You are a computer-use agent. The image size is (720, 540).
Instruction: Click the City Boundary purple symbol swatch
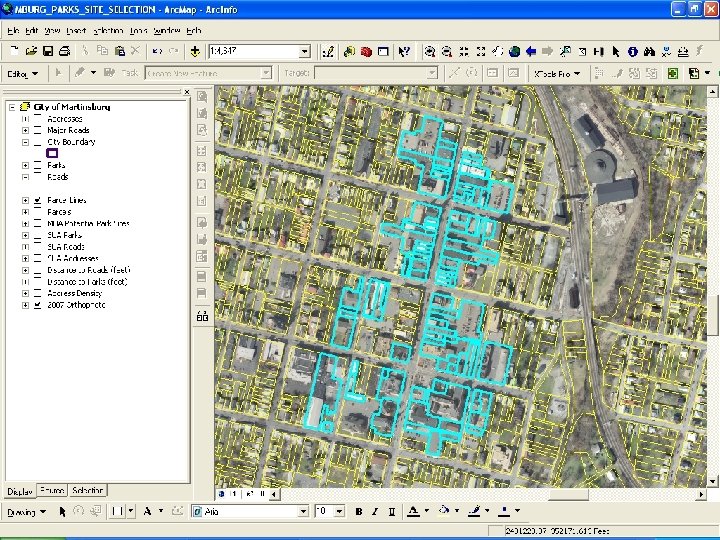tap(52, 153)
